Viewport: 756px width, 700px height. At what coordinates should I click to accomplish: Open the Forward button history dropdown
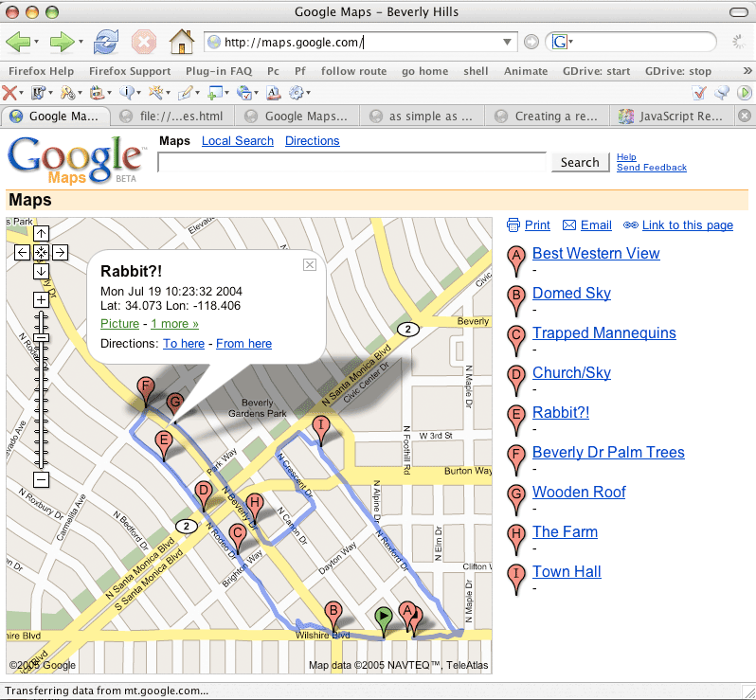coord(81,43)
